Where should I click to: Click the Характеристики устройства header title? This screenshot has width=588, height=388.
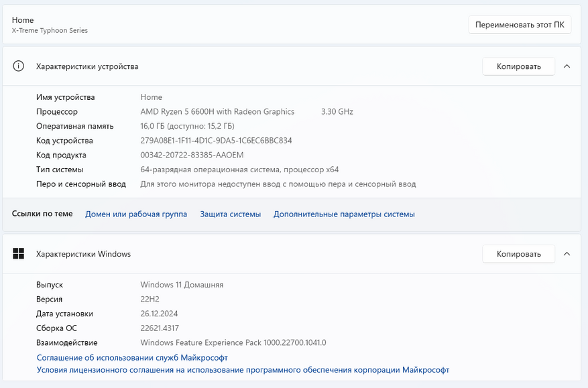87,66
